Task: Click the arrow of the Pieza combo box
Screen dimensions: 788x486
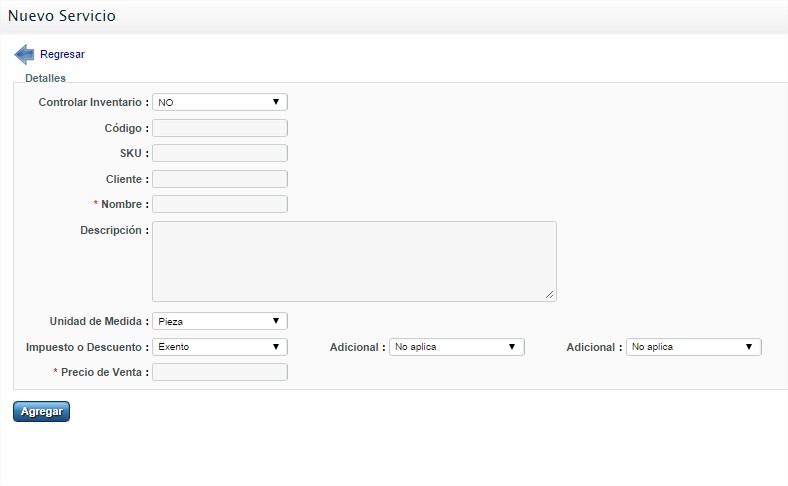Action: [276, 321]
